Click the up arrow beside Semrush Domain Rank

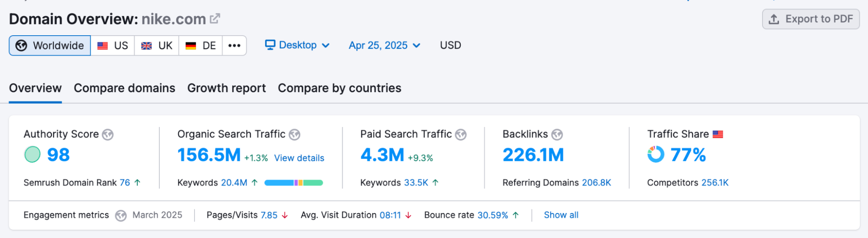[x=137, y=183]
